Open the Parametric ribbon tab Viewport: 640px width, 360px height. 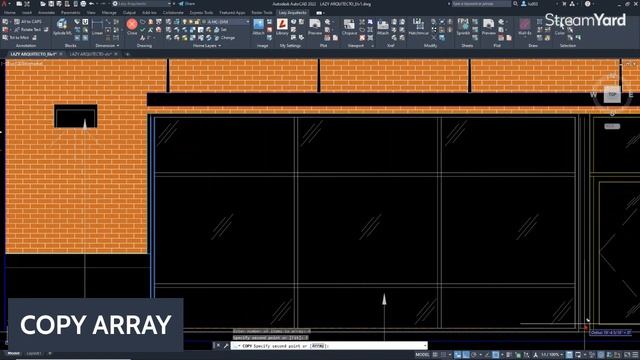point(70,13)
